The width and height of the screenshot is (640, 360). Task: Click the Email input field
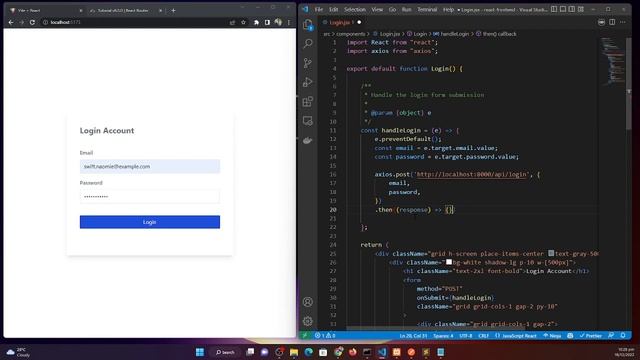[x=150, y=167]
